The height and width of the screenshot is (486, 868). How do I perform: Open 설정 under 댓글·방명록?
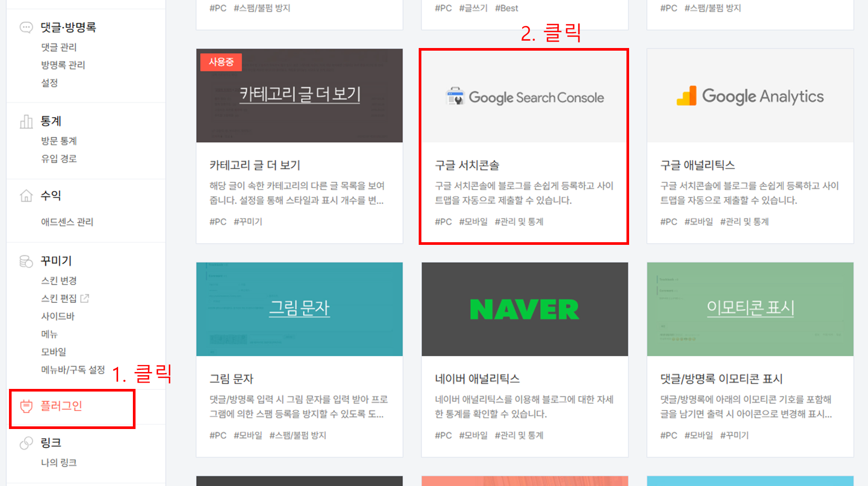point(50,83)
